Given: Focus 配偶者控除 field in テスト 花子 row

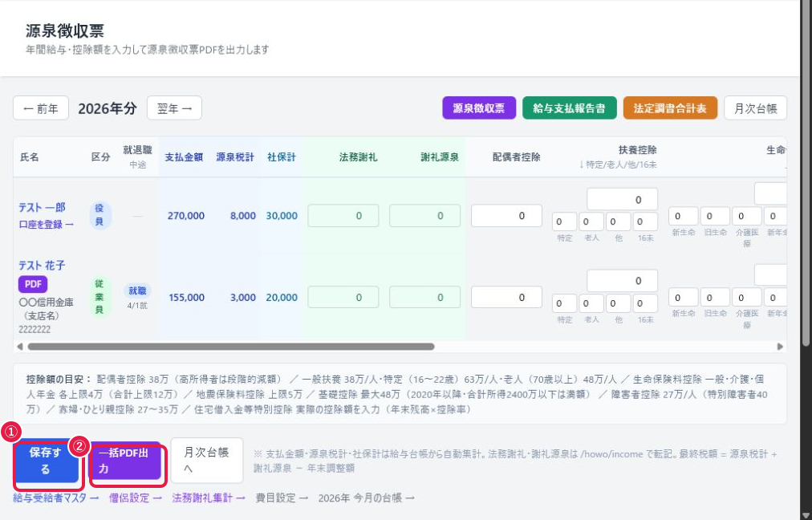Looking at the screenshot, I should click(x=506, y=297).
